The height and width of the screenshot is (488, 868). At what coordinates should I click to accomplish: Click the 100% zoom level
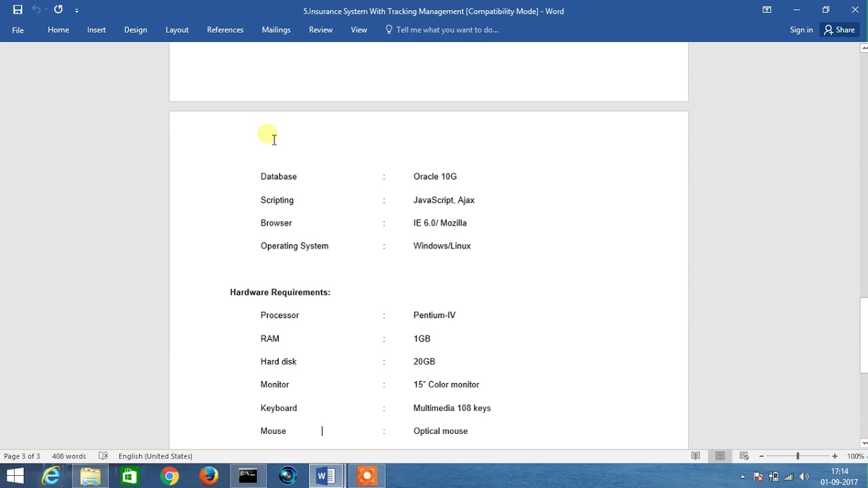(855, 456)
